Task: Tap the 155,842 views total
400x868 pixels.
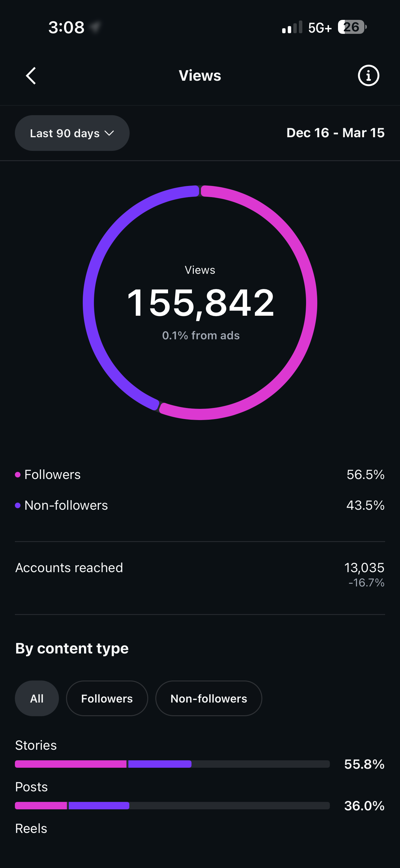Action: pos(201,303)
